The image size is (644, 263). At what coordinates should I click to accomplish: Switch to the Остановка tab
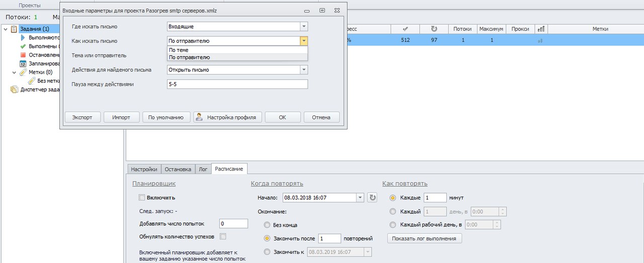click(x=178, y=169)
